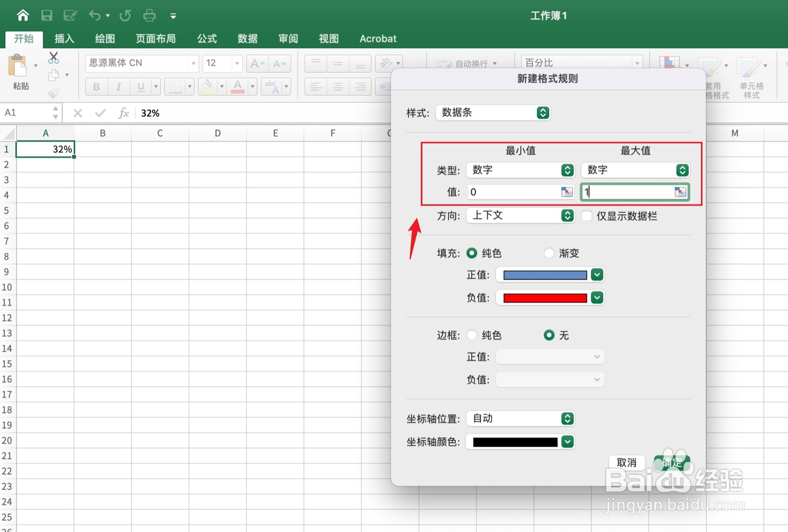Select the 纯色 fill radio button

tap(471, 253)
